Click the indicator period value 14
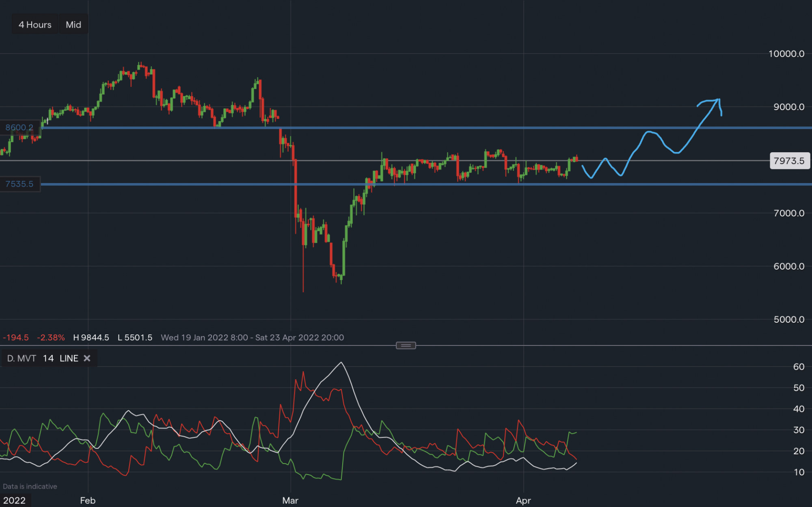The width and height of the screenshot is (812, 507). click(48, 358)
